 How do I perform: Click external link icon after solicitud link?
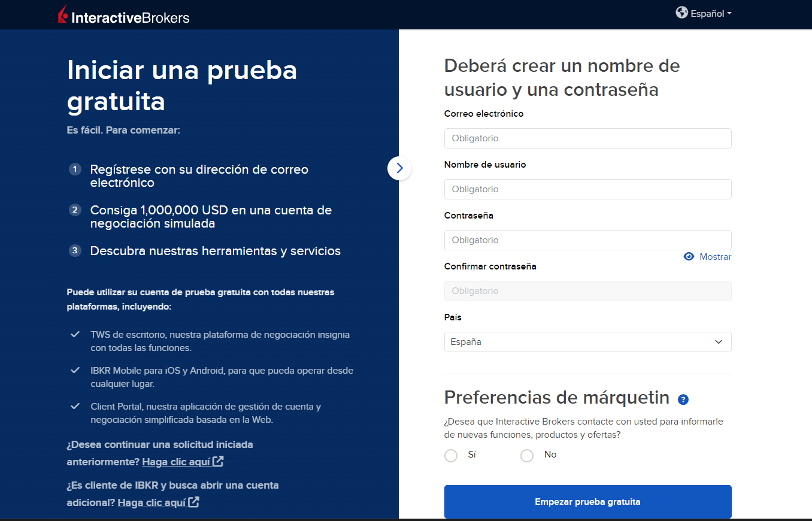(x=219, y=462)
